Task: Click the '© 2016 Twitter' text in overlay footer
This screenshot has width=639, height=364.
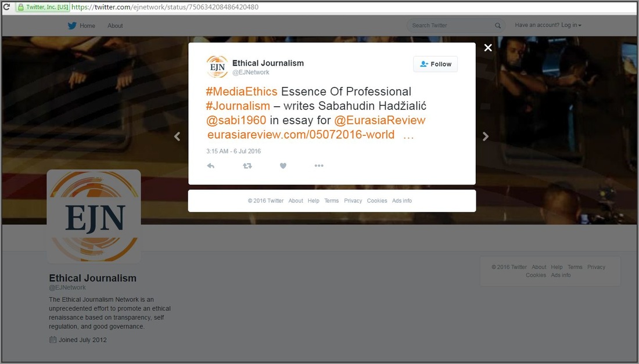Action: pyautogui.click(x=265, y=201)
